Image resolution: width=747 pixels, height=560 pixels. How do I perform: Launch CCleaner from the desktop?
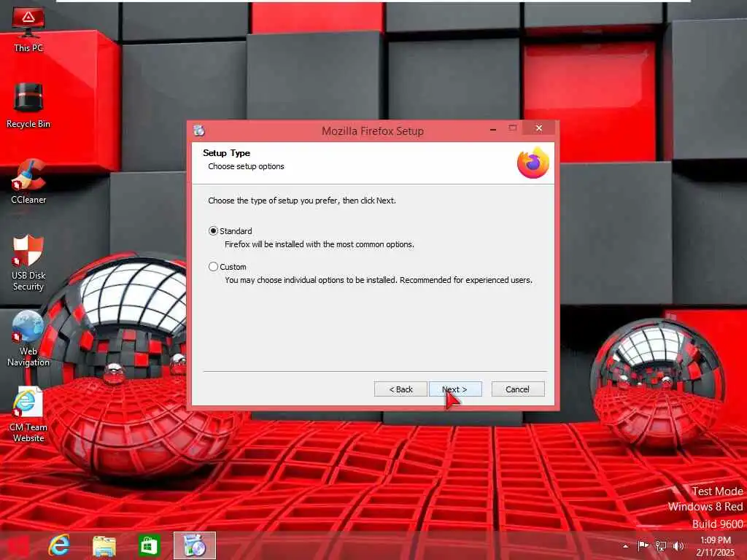tap(28, 182)
